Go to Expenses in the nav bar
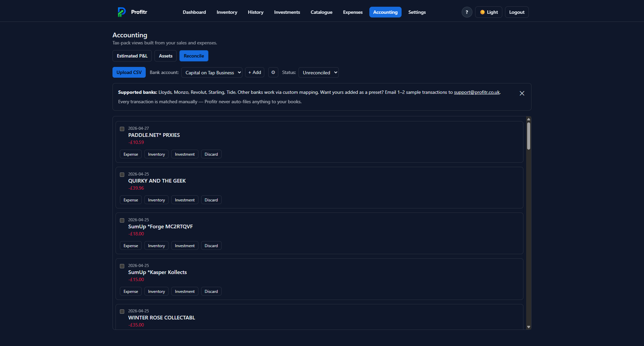Image resolution: width=644 pixels, height=346 pixels. point(353,12)
